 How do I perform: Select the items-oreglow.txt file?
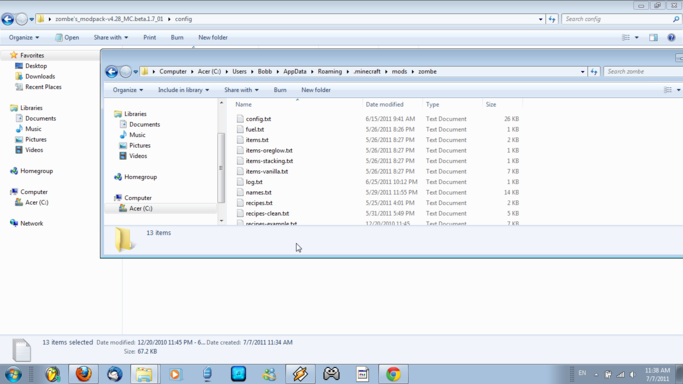269,150
